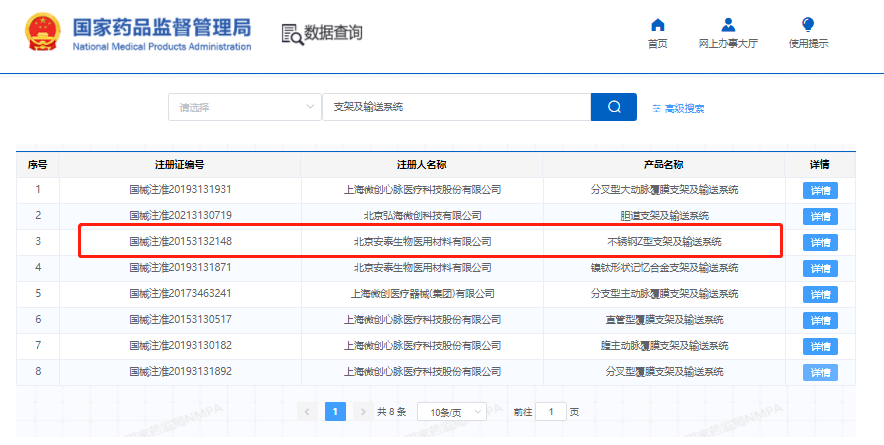Click the 数据查询 heading text
884x445 pixels.
pos(333,33)
